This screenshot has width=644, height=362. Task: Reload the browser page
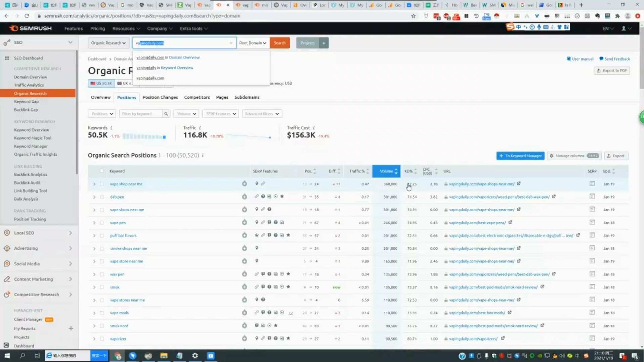pyautogui.click(x=27, y=16)
